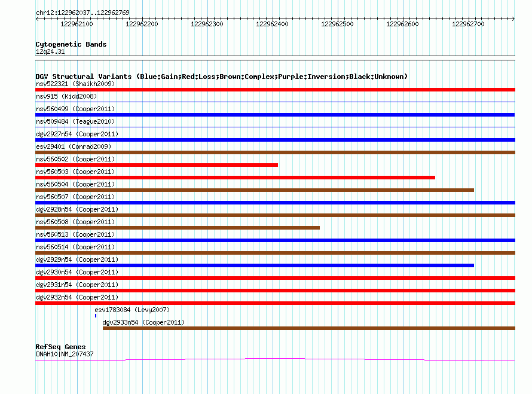The width and height of the screenshot is (532, 394).
Task: Select the brown nsv560514 complex bar
Action: click(x=275, y=253)
